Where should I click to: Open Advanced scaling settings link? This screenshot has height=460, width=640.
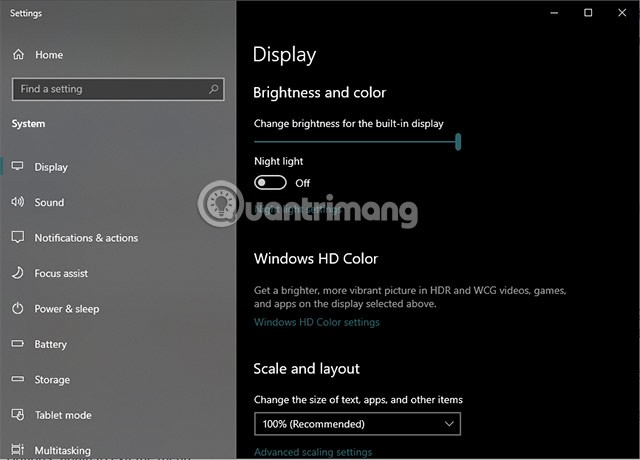[x=313, y=452]
